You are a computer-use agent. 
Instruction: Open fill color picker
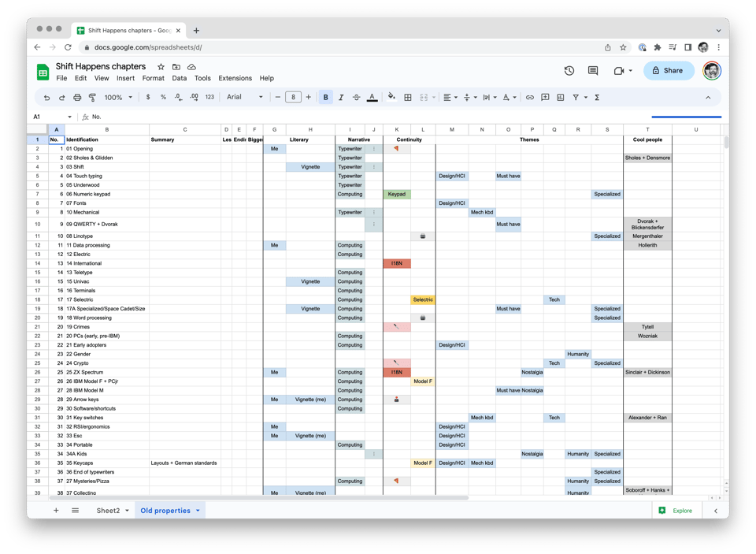pyautogui.click(x=391, y=97)
